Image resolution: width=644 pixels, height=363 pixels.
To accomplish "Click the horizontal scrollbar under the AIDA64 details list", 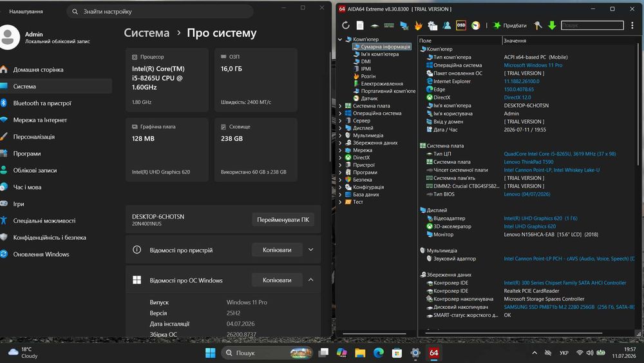I will click(514, 333).
